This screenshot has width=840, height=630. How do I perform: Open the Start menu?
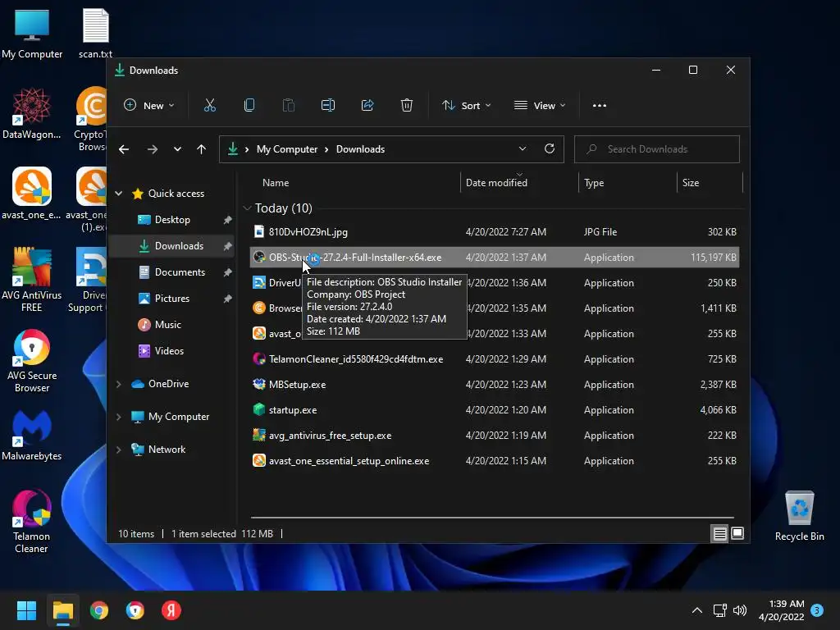pyautogui.click(x=26, y=610)
